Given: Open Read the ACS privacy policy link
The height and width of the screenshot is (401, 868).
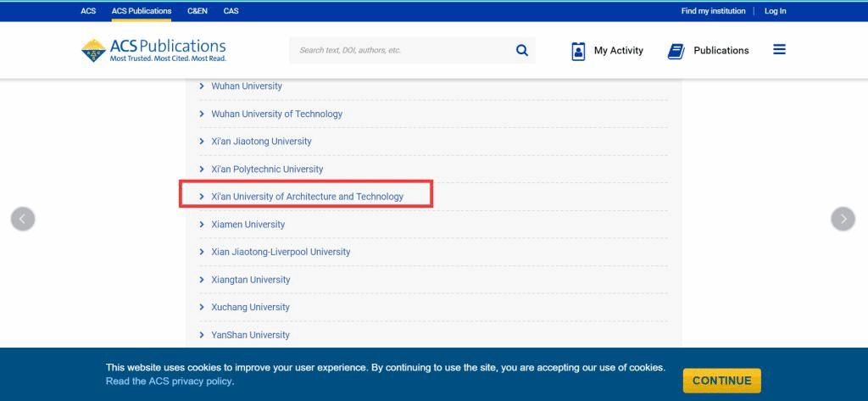Looking at the screenshot, I should click(169, 381).
